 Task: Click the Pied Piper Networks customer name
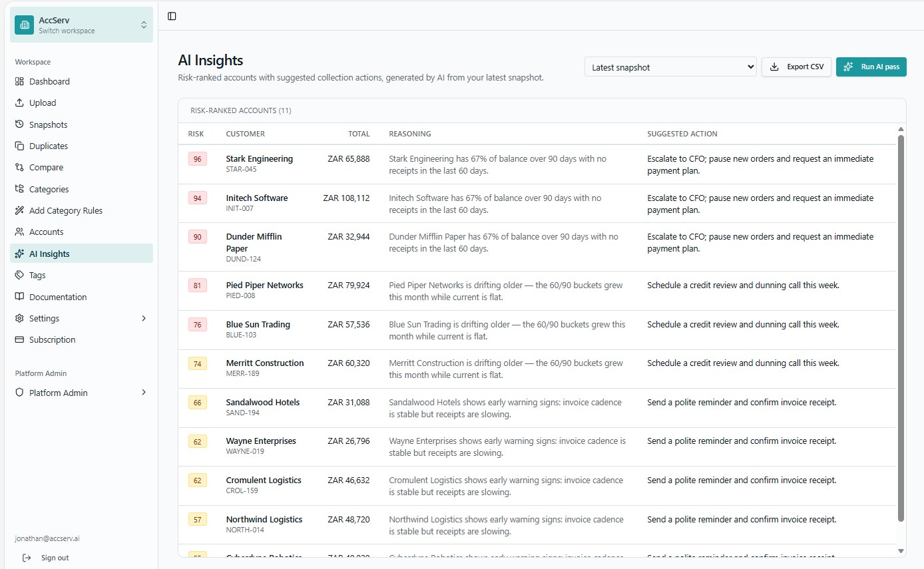[264, 285]
